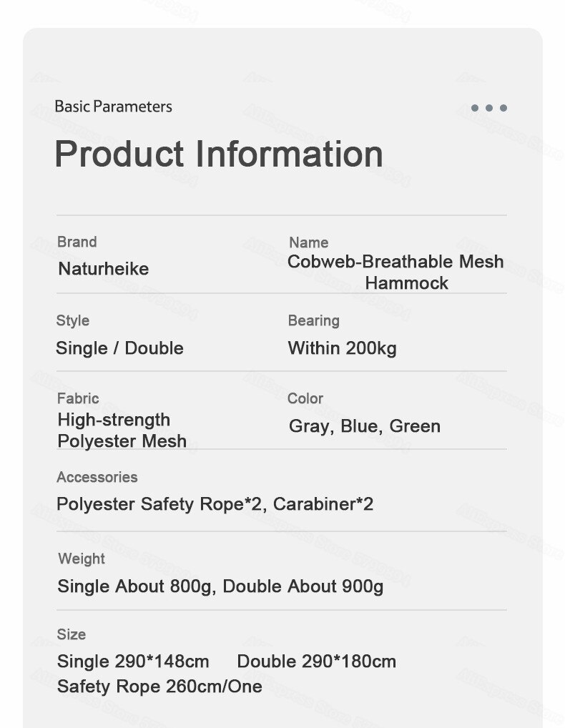This screenshot has height=728, width=565.
Task: Click the Weight field label
Action: click(x=82, y=559)
